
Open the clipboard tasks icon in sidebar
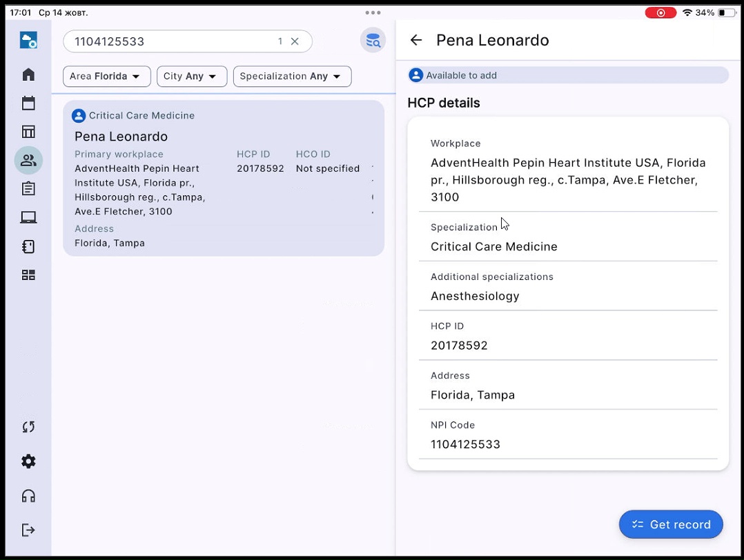pyautogui.click(x=28, y=189)
